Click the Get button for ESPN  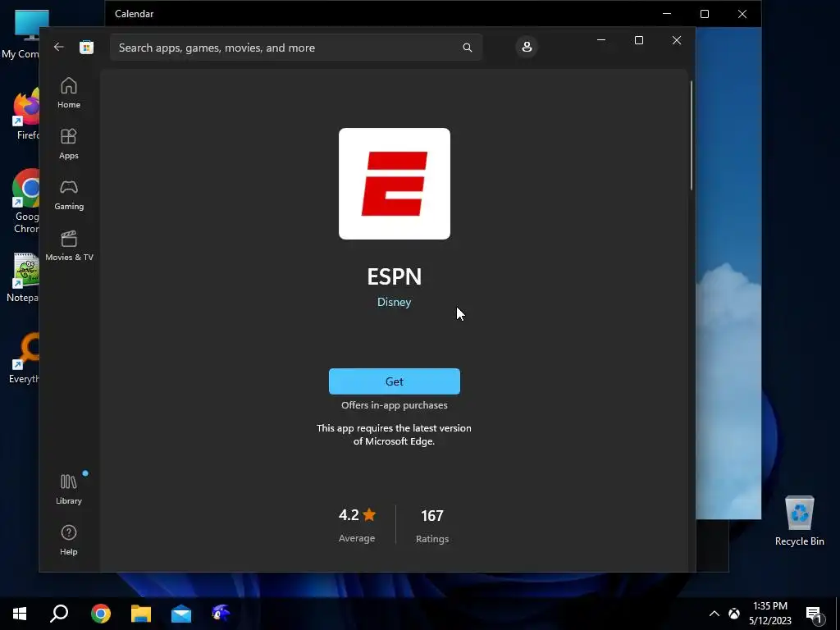coord(395,381)
